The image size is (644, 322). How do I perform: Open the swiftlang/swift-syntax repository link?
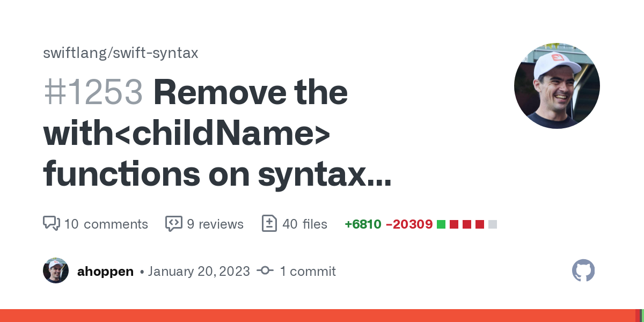click(121, 53)
